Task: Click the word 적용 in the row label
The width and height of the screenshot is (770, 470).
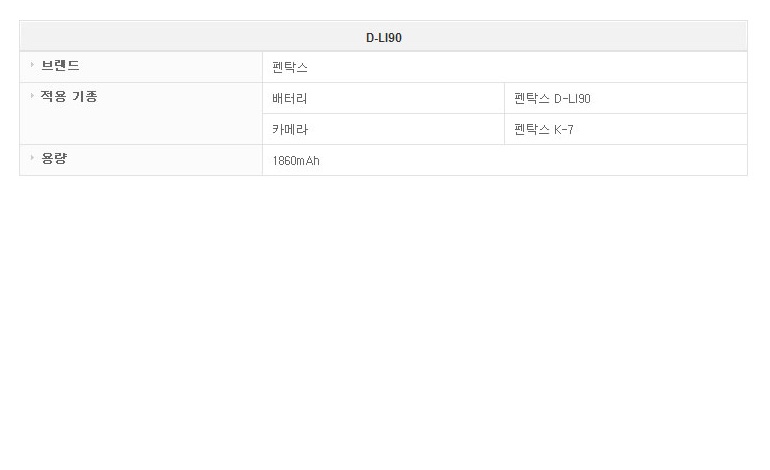Action: [x=52, y=97]
